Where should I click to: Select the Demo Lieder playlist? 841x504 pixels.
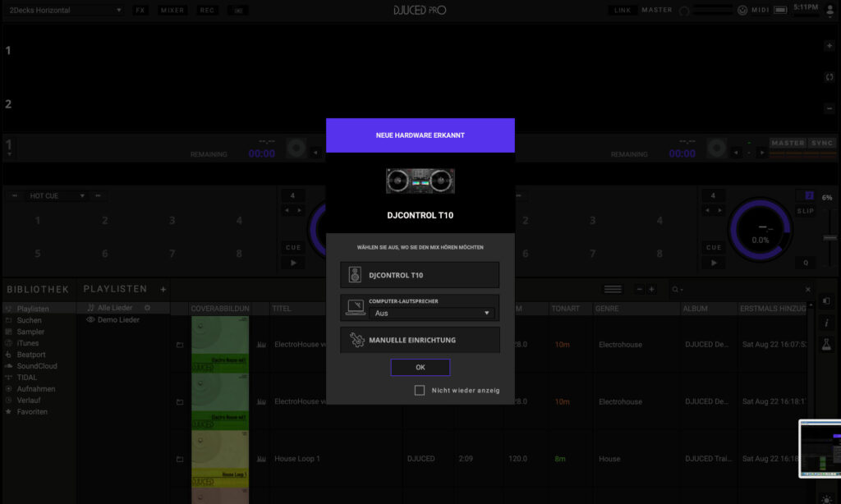point(118,319)
